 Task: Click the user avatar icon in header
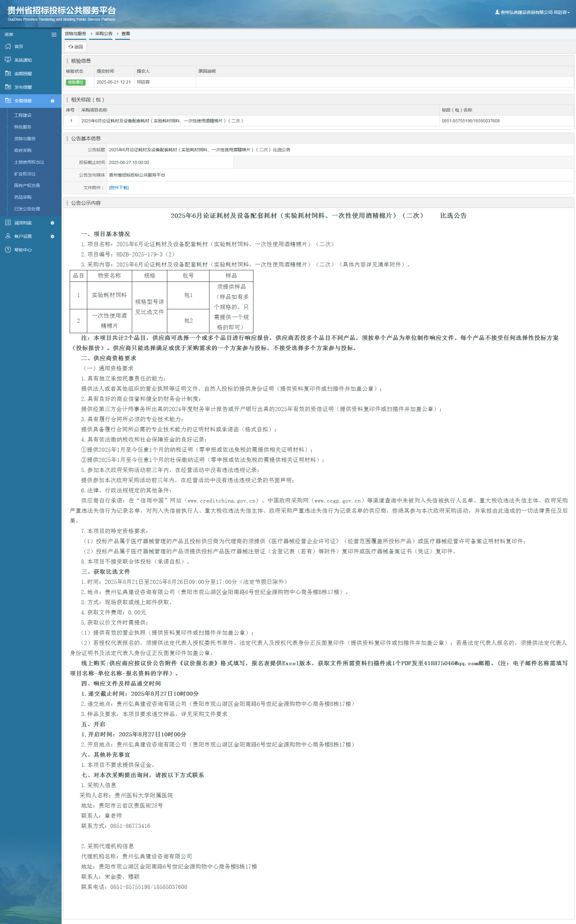click(x=497, y=12)
